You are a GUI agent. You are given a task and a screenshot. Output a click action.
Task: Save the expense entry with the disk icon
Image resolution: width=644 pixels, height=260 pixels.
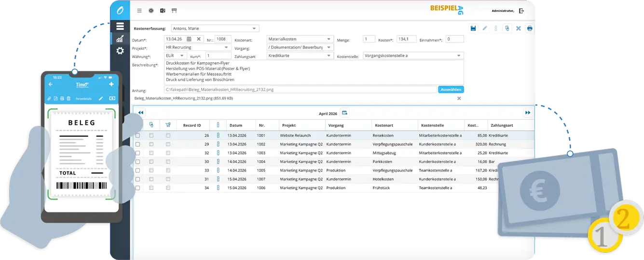point(473,29)
